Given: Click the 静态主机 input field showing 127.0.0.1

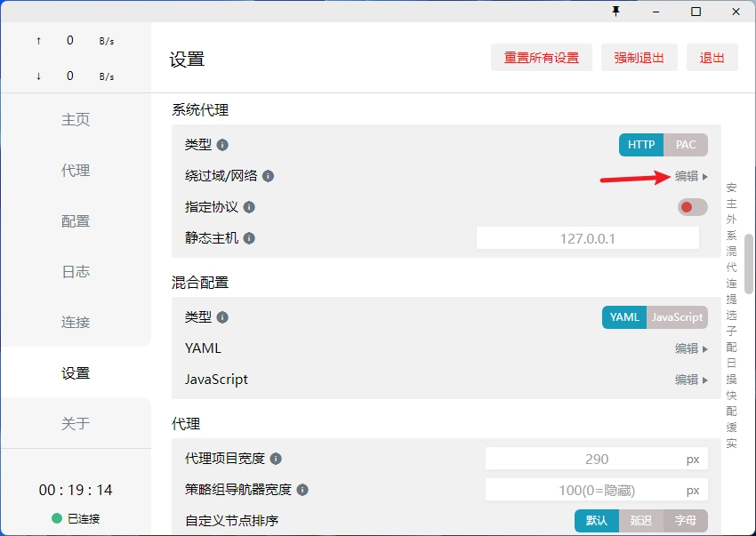Looking at the screenshot, I should pyautogui.click(x=587, y=238).
